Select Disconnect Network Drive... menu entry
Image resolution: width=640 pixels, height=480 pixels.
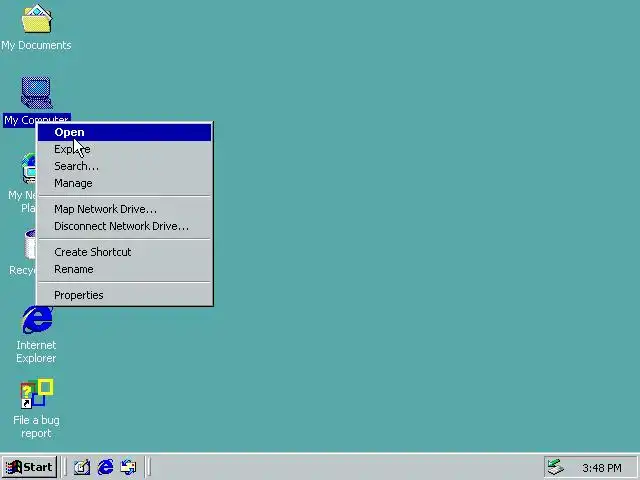pos(125,226)
